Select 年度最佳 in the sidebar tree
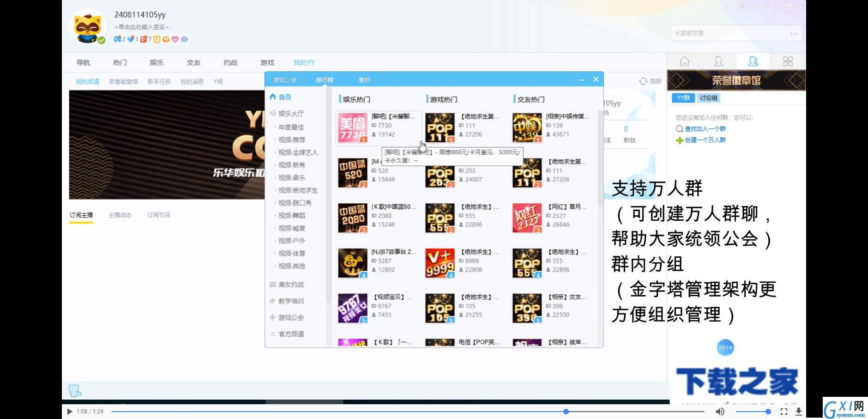 (x=291, y=127)
